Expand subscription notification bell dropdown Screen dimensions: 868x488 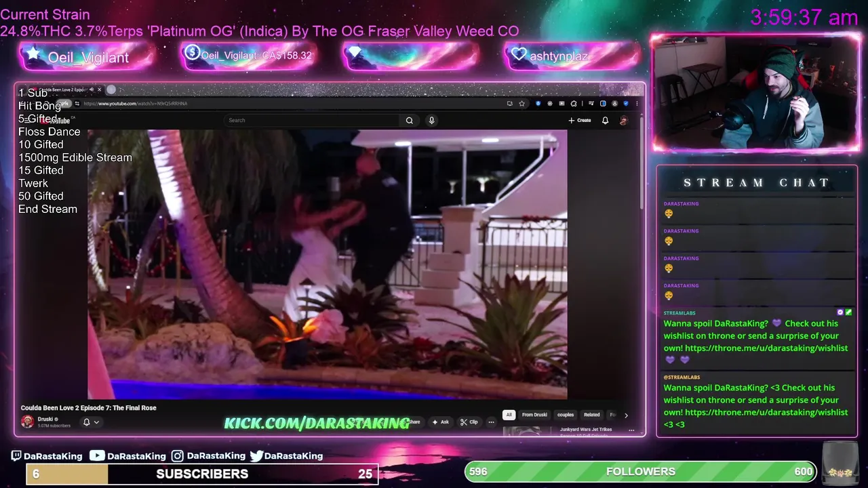tap(91, 422)
